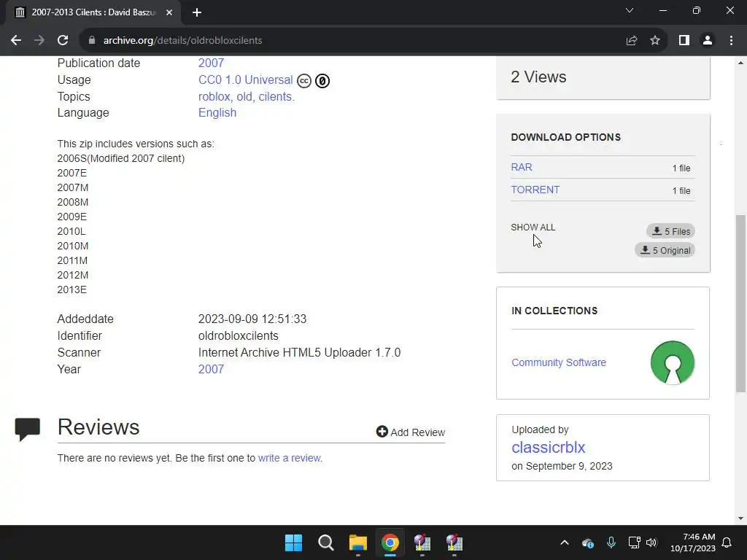Open the old topic link
This screenshot has width=747, height=560.
click(x=244, y=97)
